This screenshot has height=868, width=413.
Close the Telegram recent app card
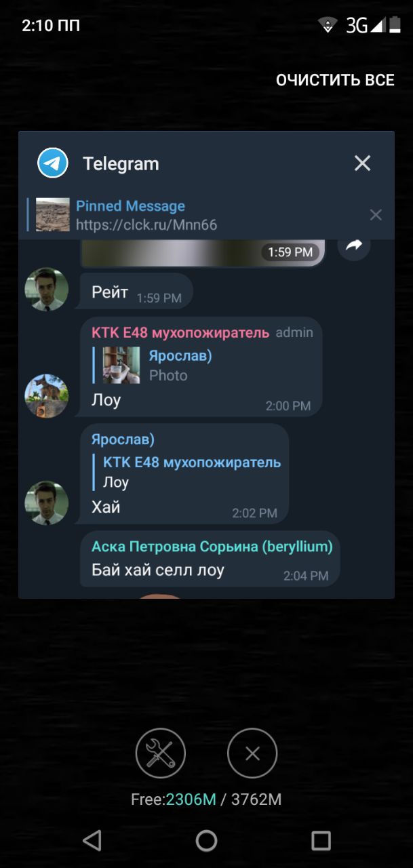pyautogui.click(x=363, y=163)
